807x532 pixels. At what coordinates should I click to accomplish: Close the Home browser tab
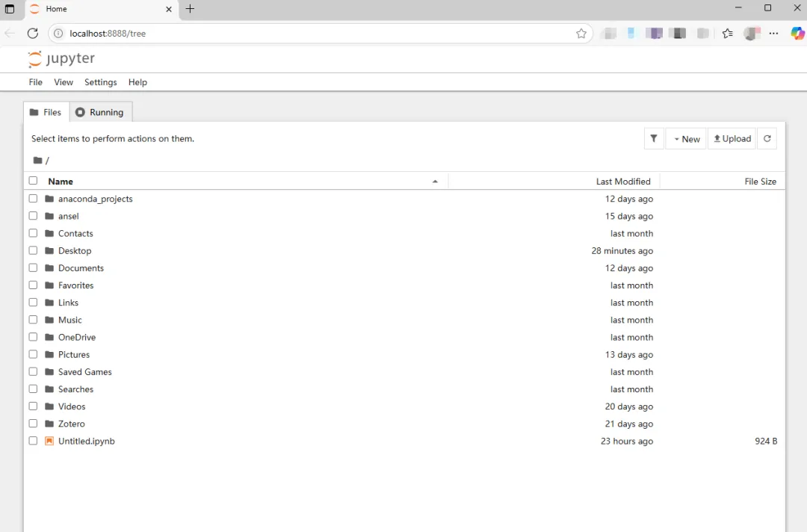tap(169, 9)
